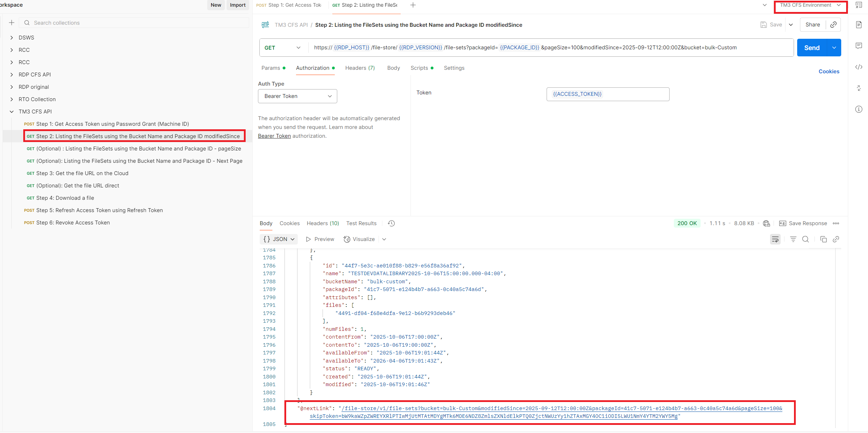Collapse the TM3 CFS API collection
This screenshot has width=868, height=433.
(12, 112)
